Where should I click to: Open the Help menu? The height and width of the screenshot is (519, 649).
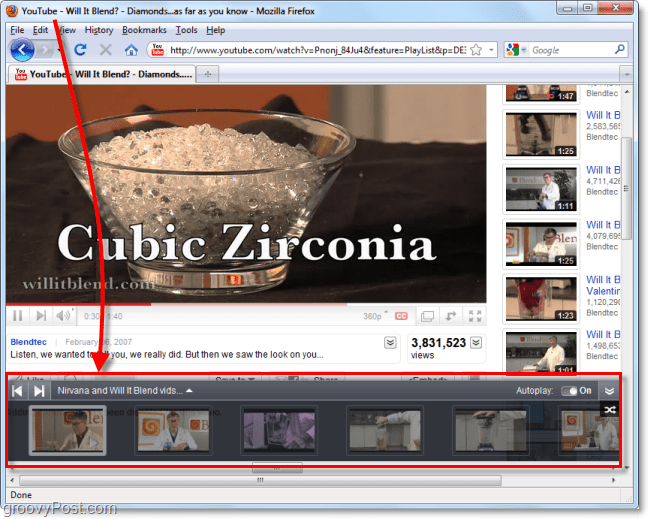pos(216,30)
